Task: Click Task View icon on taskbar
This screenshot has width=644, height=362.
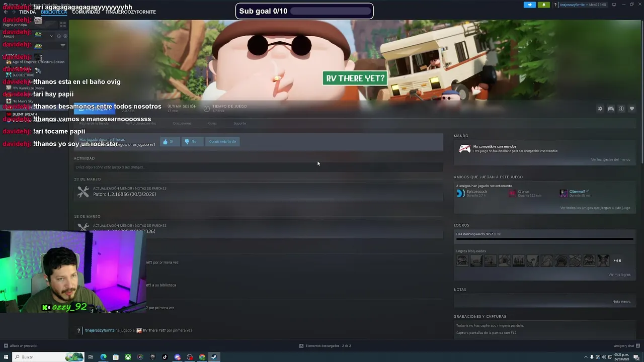Action: [91, 357]
